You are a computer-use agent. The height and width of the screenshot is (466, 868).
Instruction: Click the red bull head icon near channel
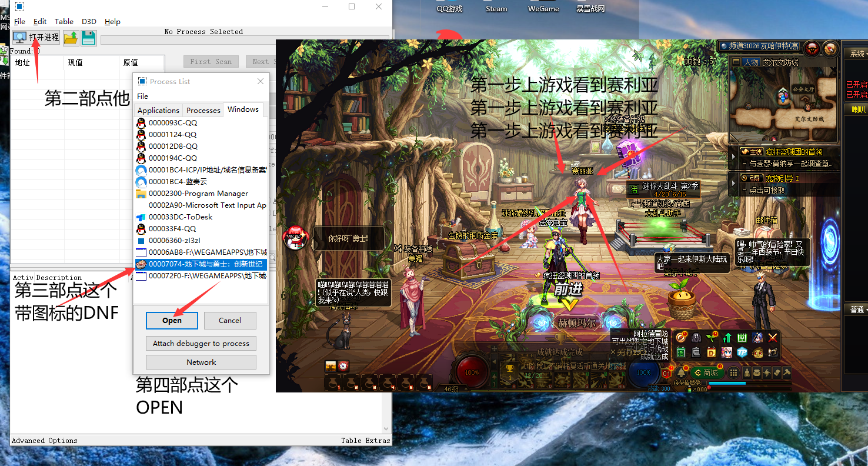coord(812,48)
